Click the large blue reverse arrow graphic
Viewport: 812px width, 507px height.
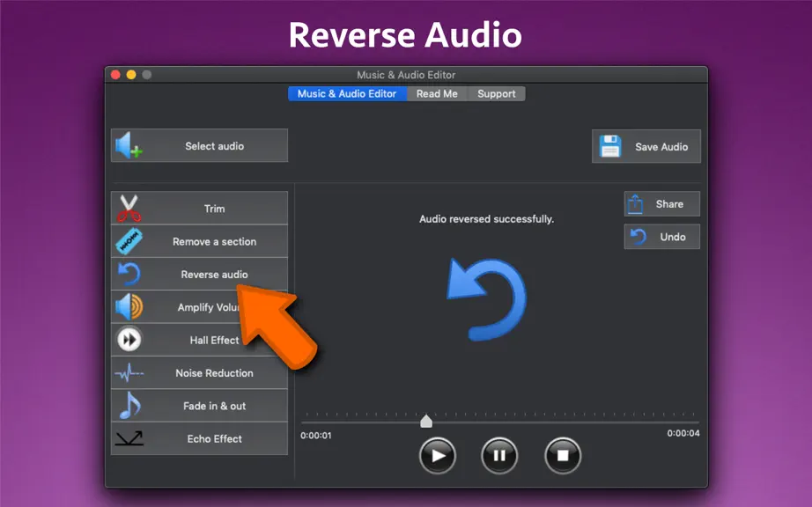coord(487,299)
